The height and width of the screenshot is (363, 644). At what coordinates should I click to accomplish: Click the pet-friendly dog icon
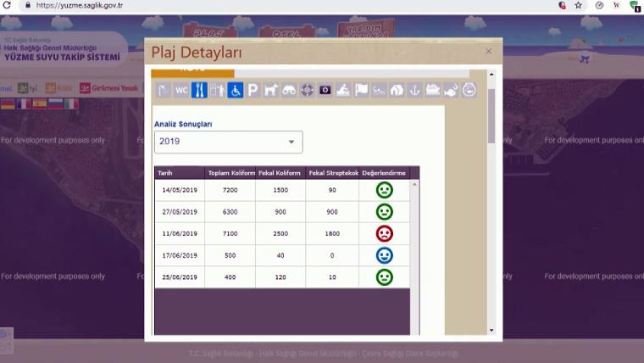pyautogui.click(x=271, y=90)
